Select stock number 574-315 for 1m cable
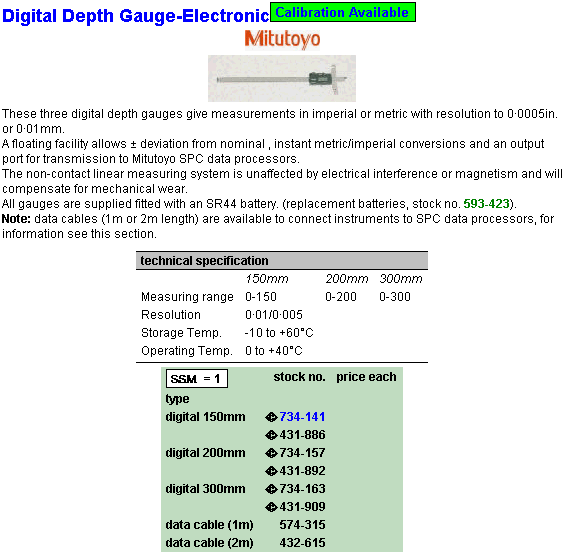Image resolution: width=564 pixels, height=554 pixels. [302, 525]
